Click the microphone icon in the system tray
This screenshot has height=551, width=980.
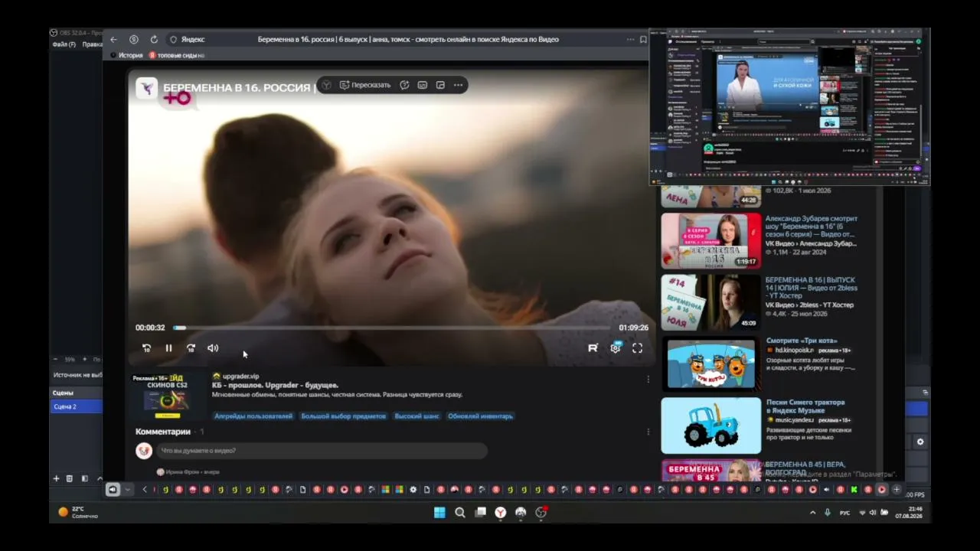[828, 513]
